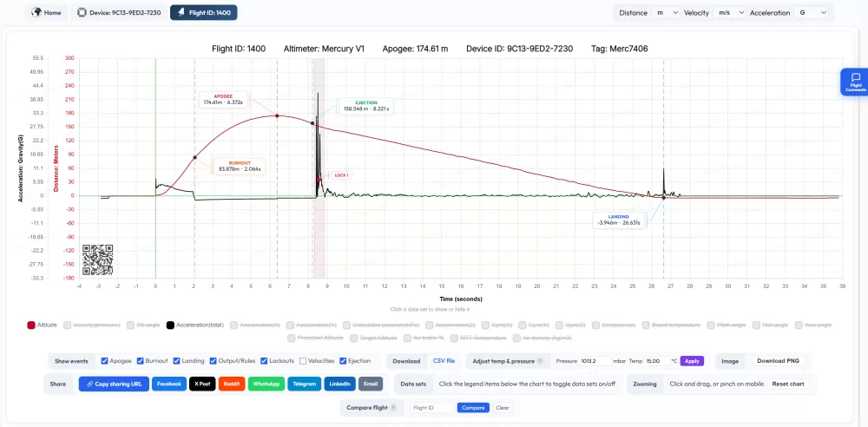Toggle the red Altitude legend swatch
The width and height of the screenshot is (868, 427).
click(x=31, y=325)
